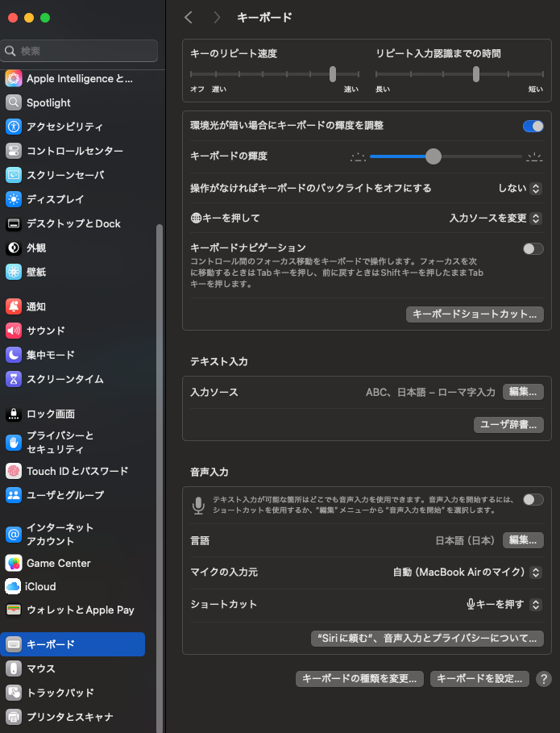
Task: Open ディスプレイ settings label in sidebar
Action: point(55,199)
